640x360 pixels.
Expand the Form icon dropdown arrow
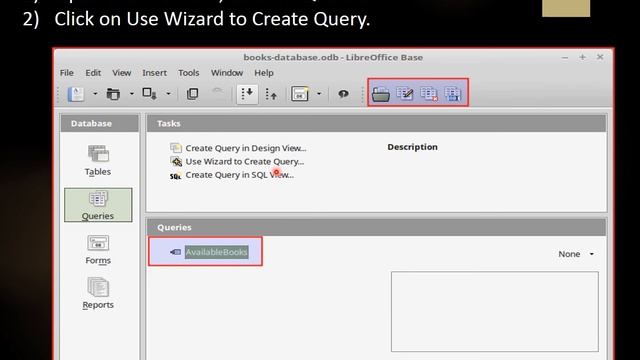(319, 94)
